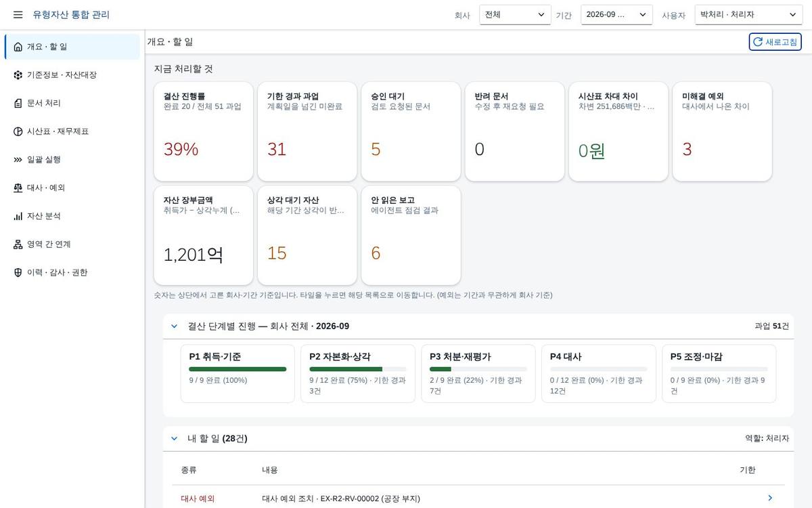The image size is (812, 508).
Task: Go to 자산 분석 menu
Action: coord(72,216)
